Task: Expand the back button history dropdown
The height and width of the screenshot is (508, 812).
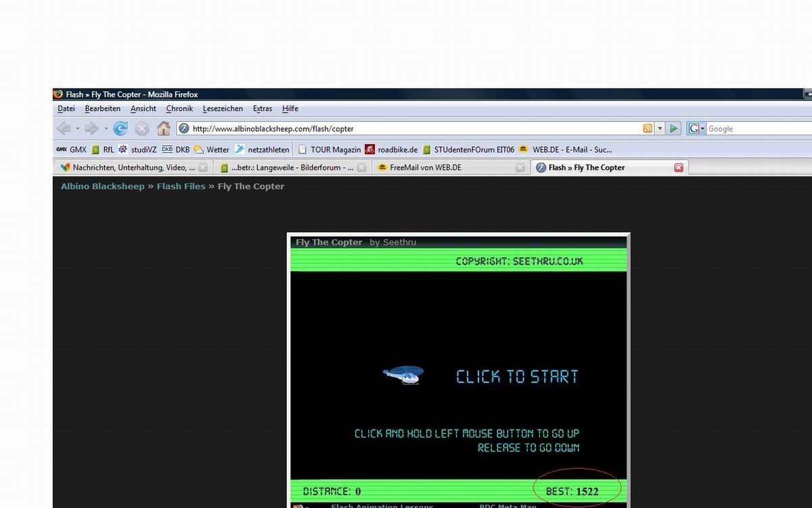Action: (x=77, y=129)
